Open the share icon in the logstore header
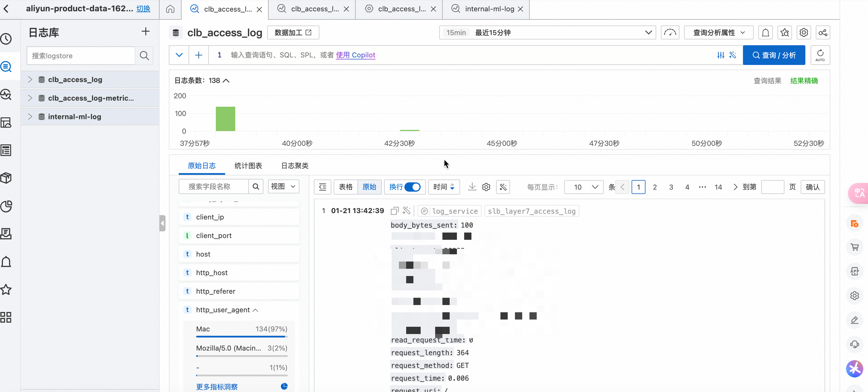The width and height of the screenshot is (868, 392). [x=822, y=33]
